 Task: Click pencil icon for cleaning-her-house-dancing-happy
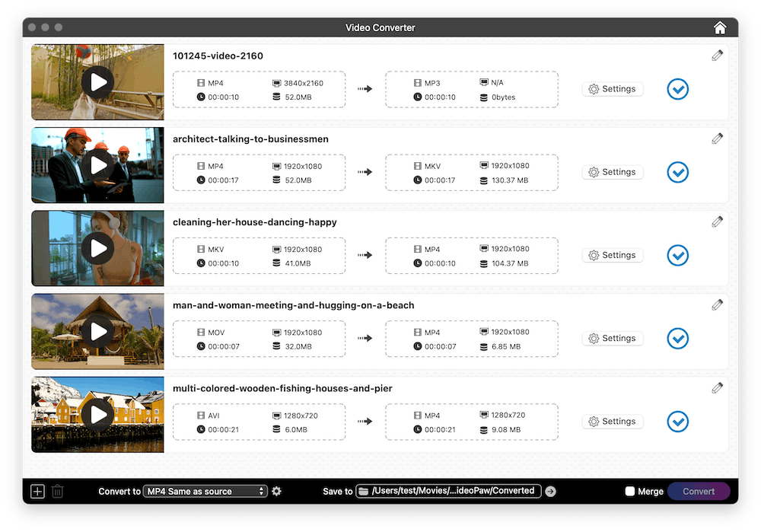click(717, 221)
